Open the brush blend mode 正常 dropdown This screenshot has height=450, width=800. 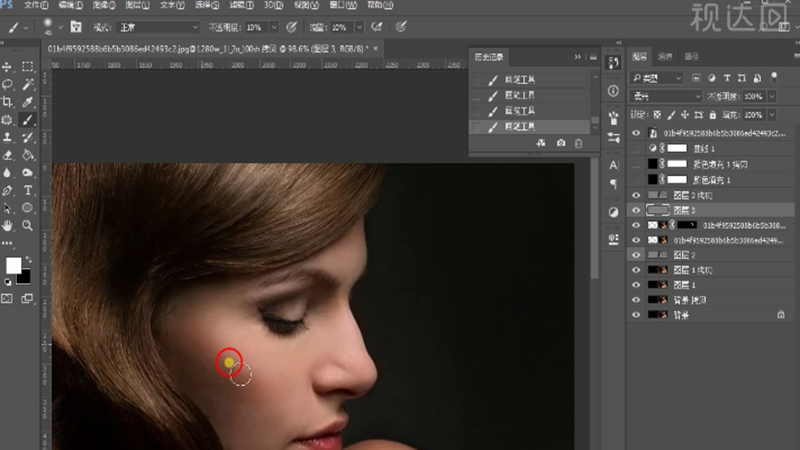pyautogui.click(x=157, y=28)
